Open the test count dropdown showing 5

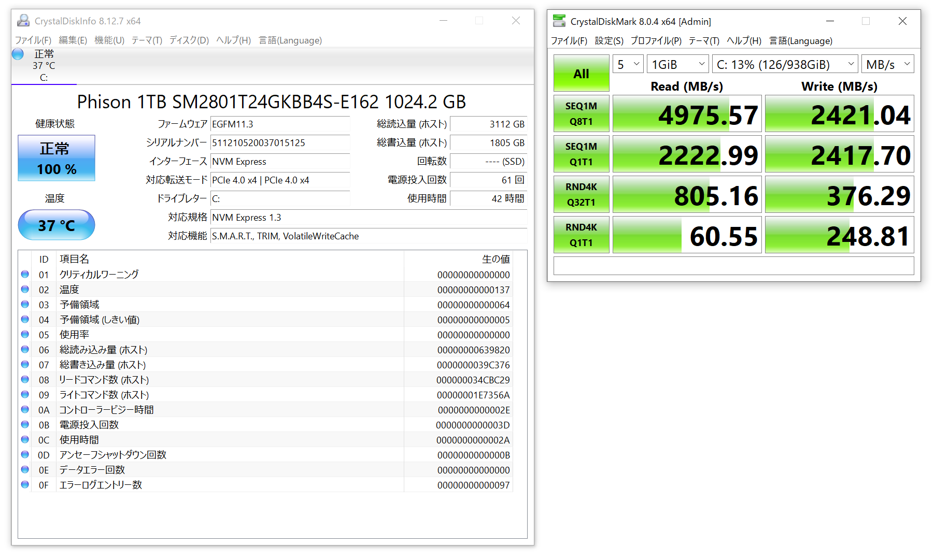628,64
